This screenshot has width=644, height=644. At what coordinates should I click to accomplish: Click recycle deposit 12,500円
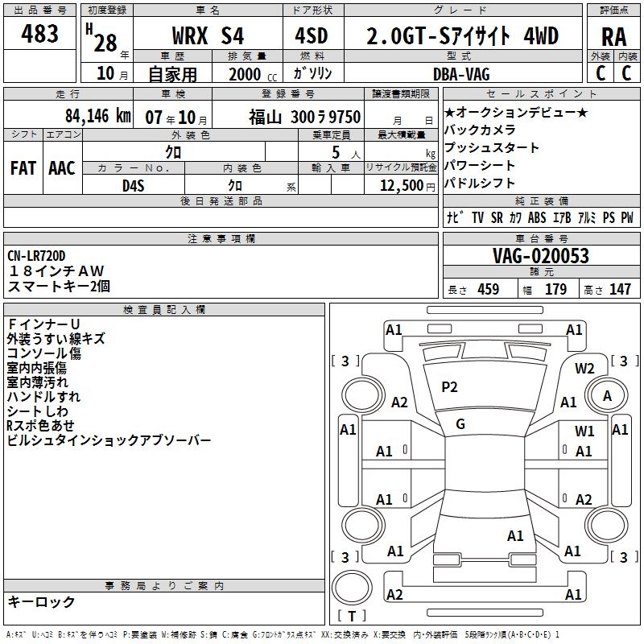407,186
